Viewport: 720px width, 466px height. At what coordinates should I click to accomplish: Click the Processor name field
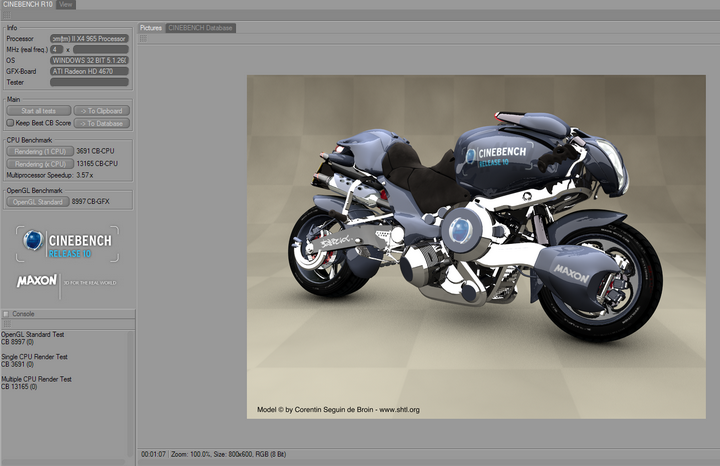(89, 39)
